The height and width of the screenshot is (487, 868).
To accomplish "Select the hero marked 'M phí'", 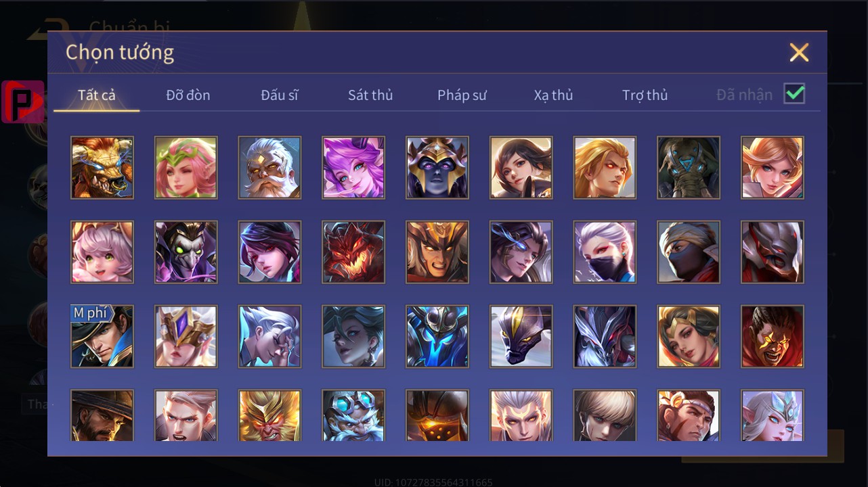I will click(102, 337).
